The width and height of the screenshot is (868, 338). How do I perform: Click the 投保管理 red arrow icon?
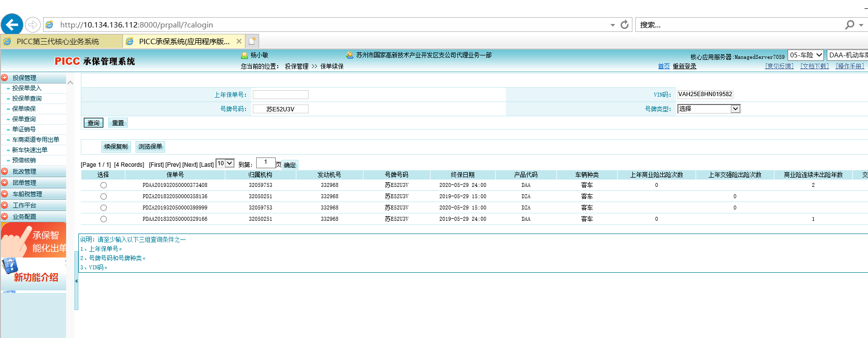tap(5, 78)
